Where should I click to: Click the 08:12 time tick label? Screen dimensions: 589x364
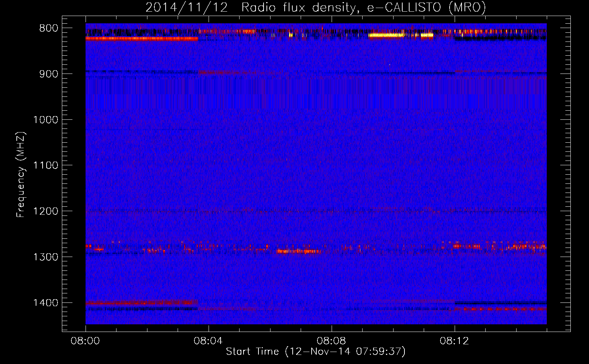click(454, 341)
